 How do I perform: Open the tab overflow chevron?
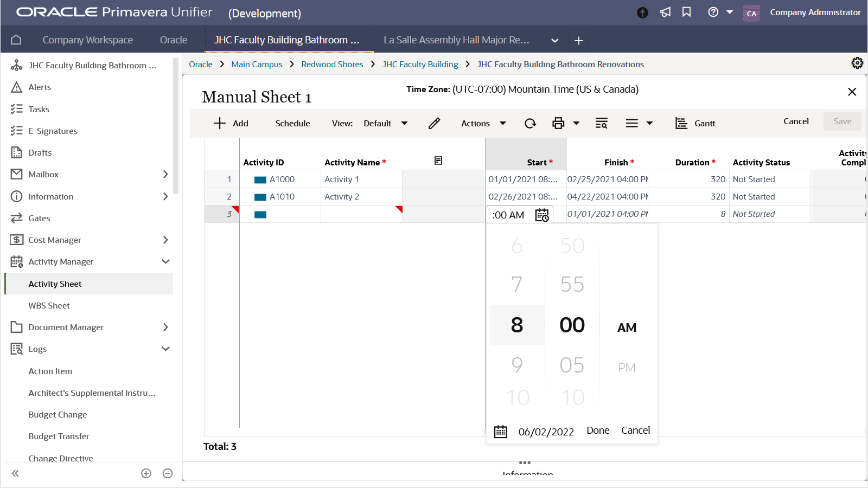[x=554, y=40]
